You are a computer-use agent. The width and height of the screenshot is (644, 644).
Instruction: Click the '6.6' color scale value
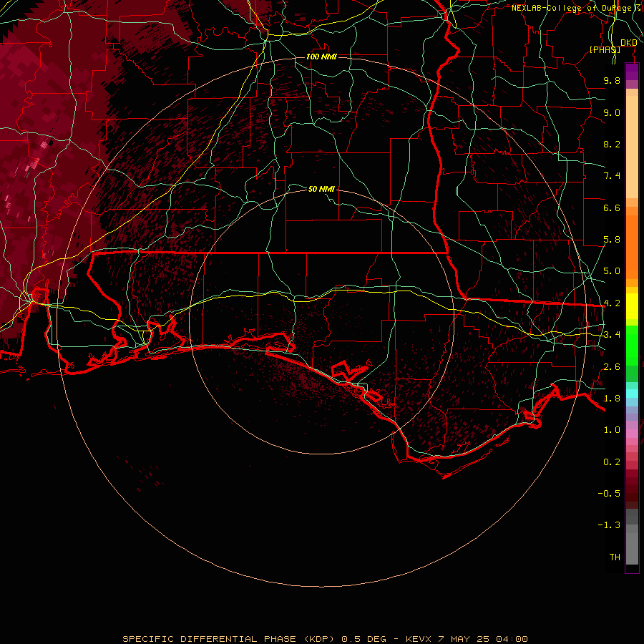click(x=612, y=208)
